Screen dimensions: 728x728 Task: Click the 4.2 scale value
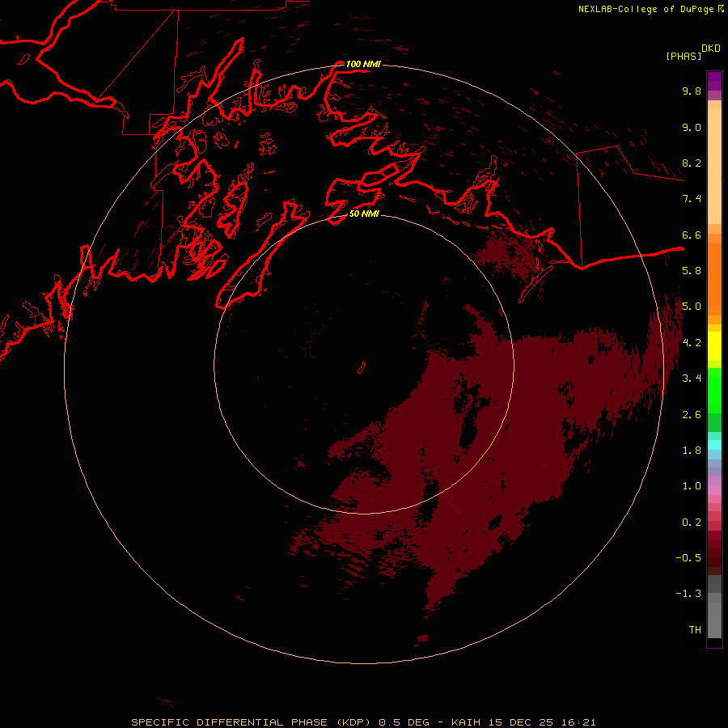(x=692, y=343)
